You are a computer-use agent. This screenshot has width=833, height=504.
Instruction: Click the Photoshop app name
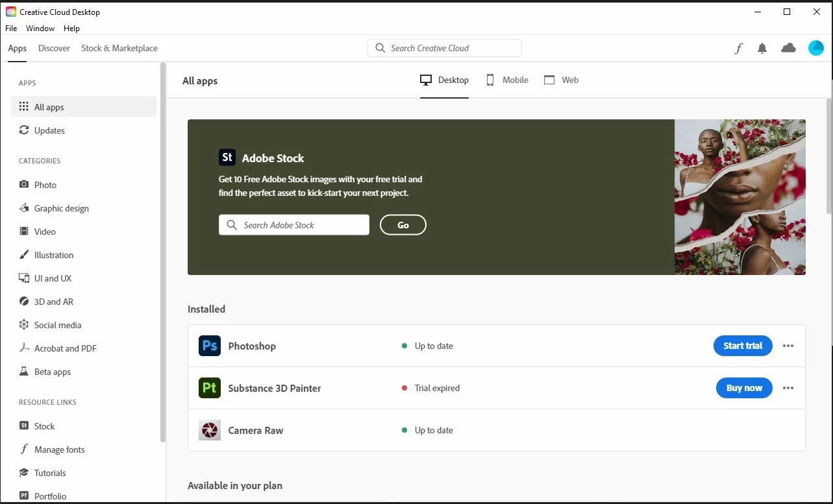[x=252, y=346]
